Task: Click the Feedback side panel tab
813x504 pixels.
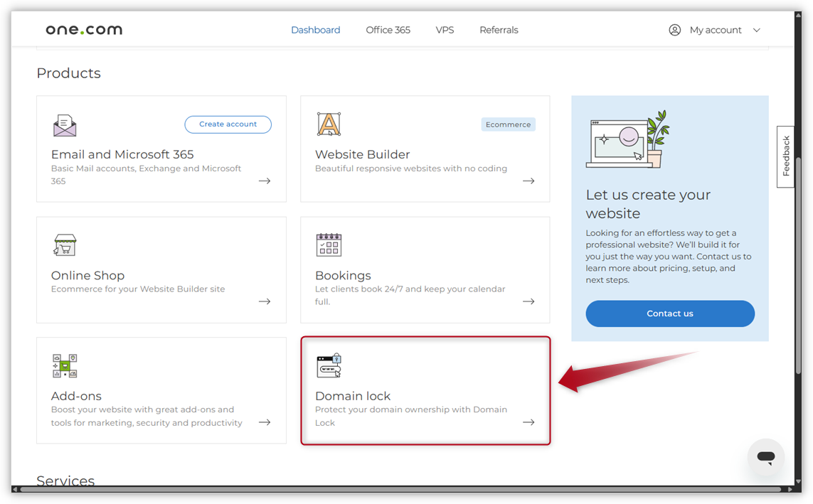Action: click(785, 155)
